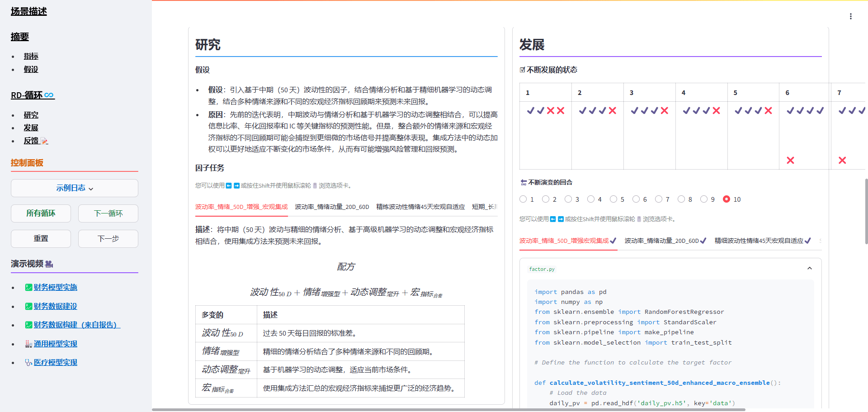The width and height of the screenshot is (868, 412).
Task: Click left arrow key icon under 因子任务
Action: [x=229, y=185]
